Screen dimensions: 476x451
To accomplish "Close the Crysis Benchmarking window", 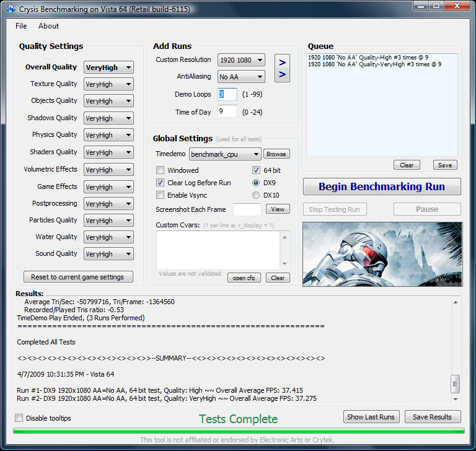I will click(x=457, y=6).
